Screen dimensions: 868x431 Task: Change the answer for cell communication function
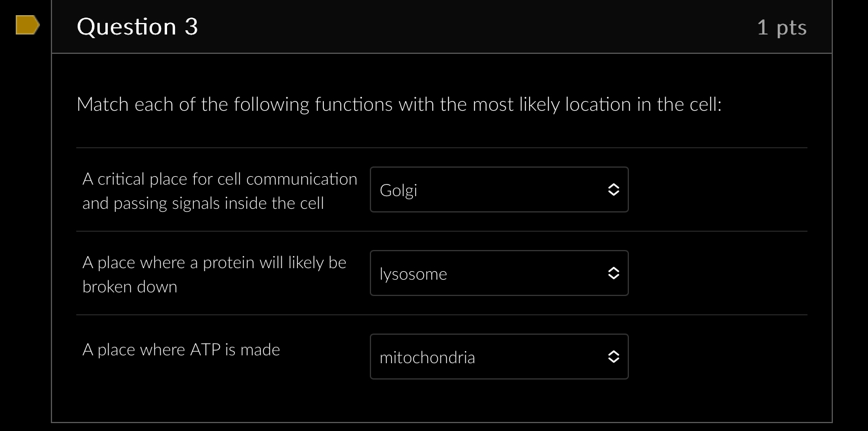coord(499,189)
